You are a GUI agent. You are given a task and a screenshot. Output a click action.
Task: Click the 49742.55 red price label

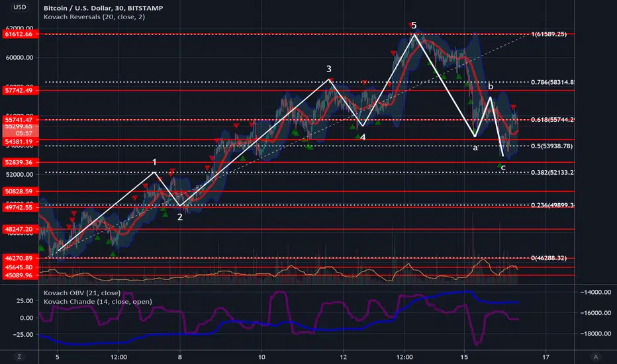coord(19,207)
